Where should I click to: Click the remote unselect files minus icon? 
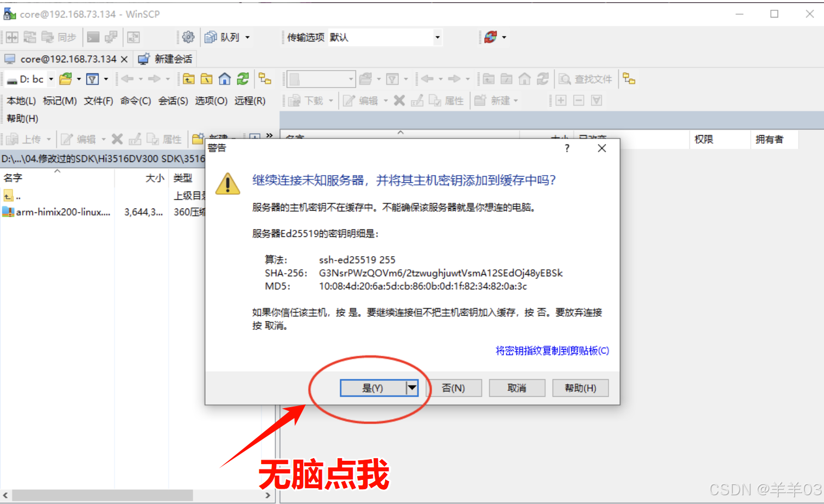[579, 101]
